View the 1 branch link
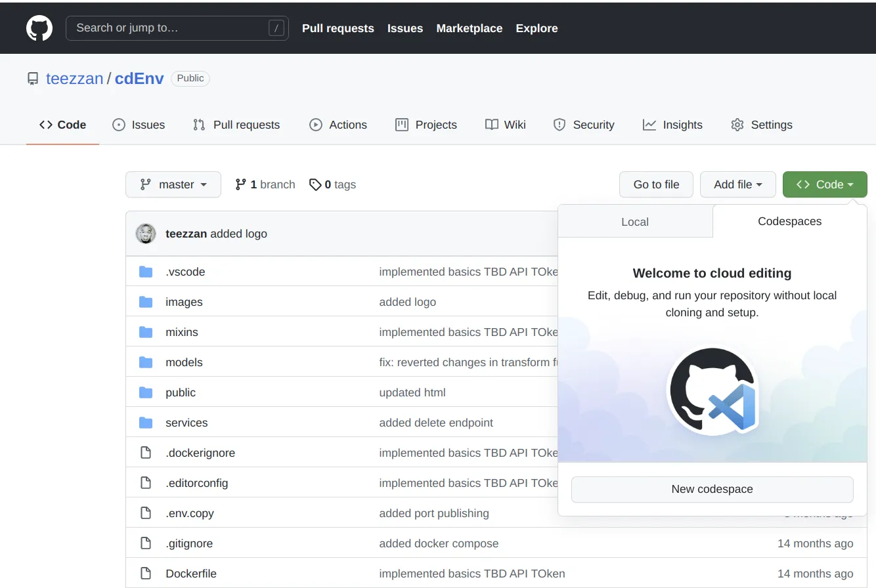 pyautogui.click(x=265, y=184)
